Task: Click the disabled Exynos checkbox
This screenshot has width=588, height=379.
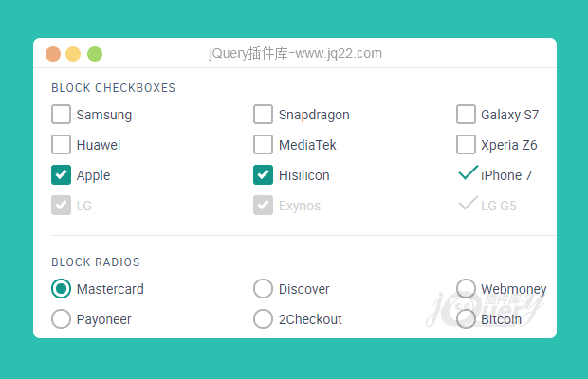Action: pyautogui.click(x=263, y=206)
